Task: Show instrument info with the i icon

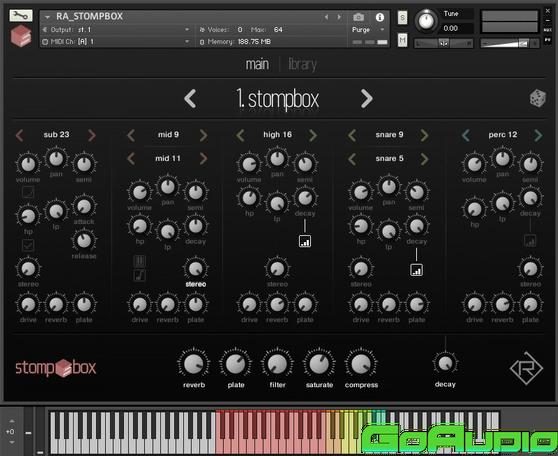Action: click(380, 17)
